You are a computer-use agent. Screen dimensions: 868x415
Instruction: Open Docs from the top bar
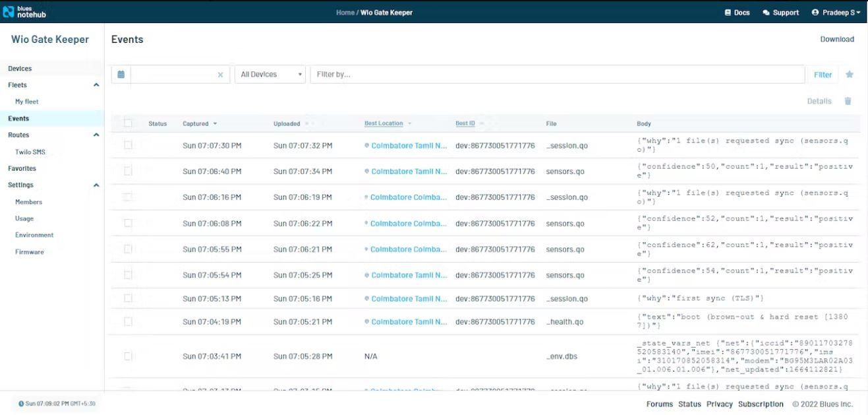click(x=736, y=11)
